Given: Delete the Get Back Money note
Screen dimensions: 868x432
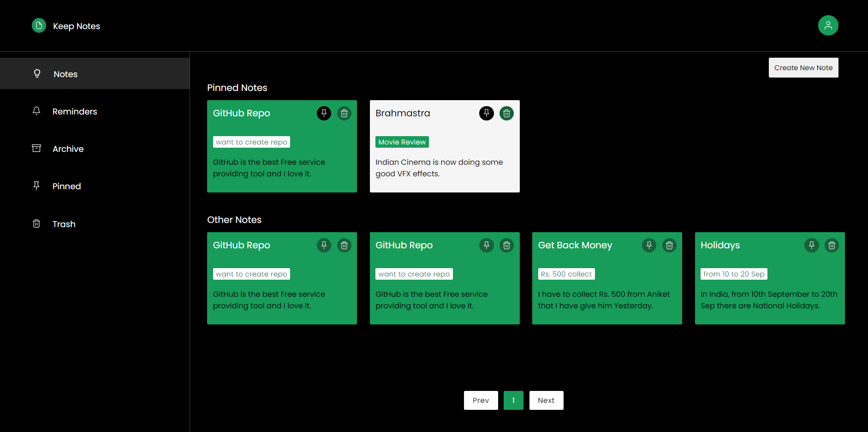Looking at the screenshot, I should (x=669, y=245).
